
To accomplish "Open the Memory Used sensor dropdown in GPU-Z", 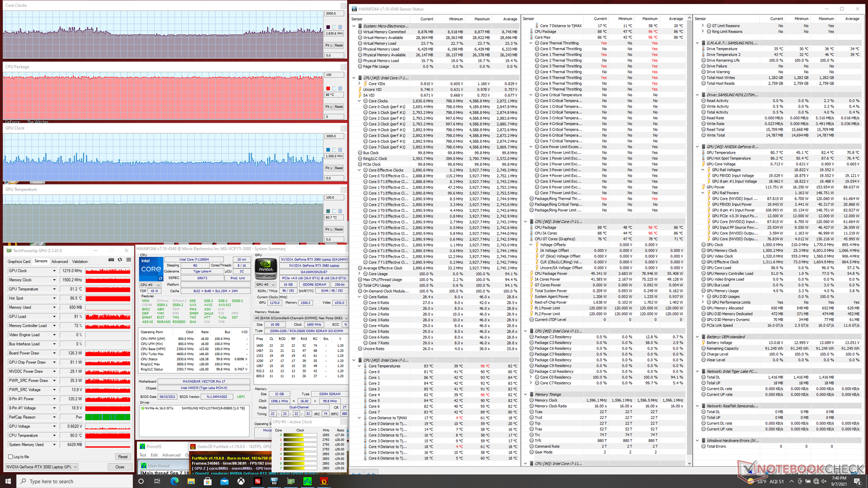I will pyautogui.click(x=54, y=307).
